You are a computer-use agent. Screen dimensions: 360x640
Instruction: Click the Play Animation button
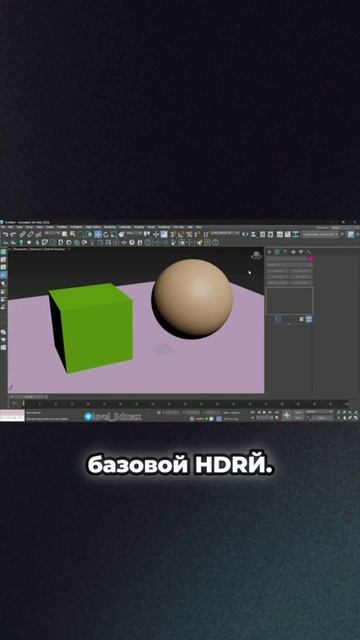[264, 413]
